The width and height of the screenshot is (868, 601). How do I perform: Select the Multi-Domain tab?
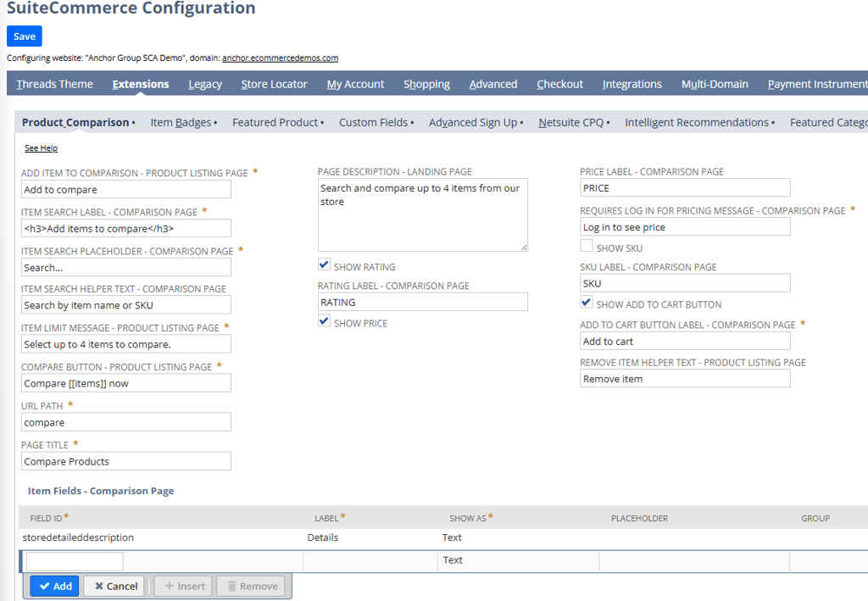[713, 84]
